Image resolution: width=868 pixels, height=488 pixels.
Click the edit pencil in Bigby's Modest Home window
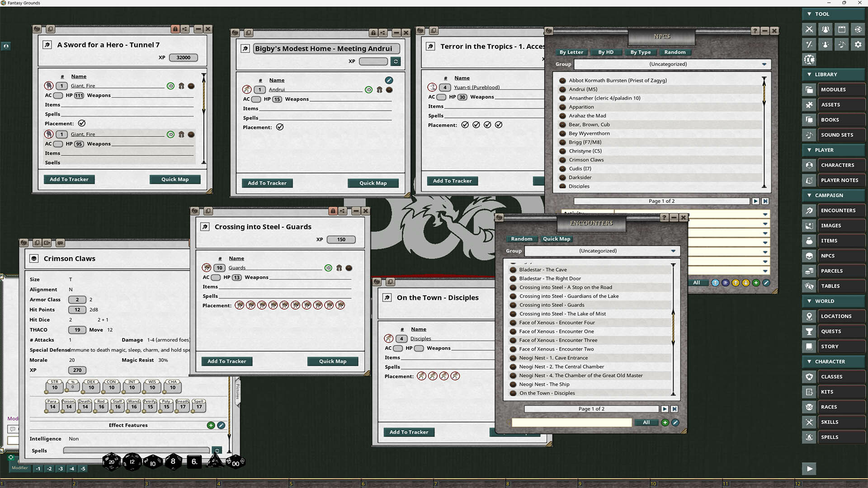click(389, 80)
